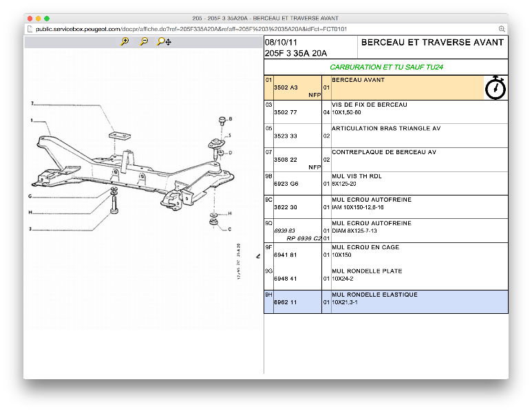The height and width of the screenshot is (413, 532).
Task: Select part number 3508 22
Action: (286, 160)
